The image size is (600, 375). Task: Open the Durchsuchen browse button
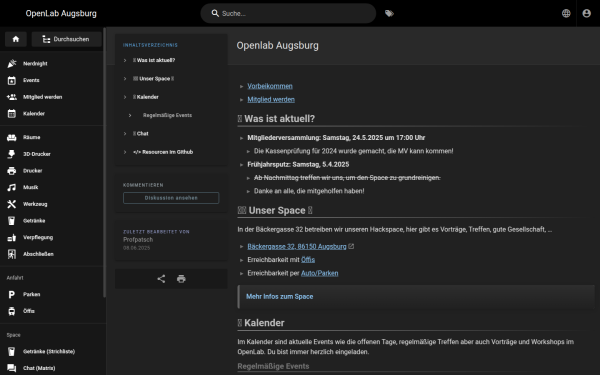tap(67, 39)
